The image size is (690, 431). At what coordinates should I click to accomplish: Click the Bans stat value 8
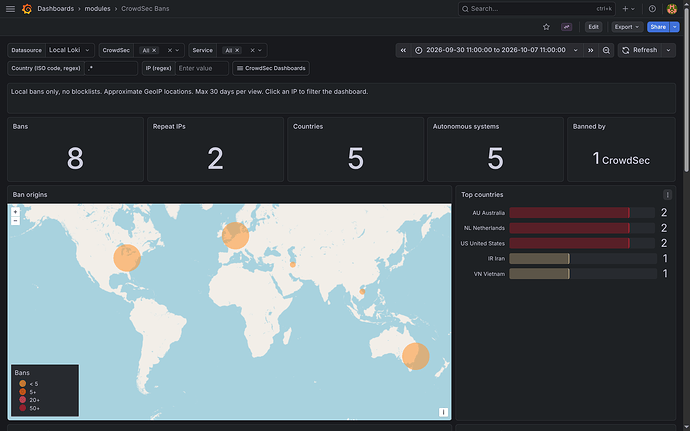tap(75, 158)
